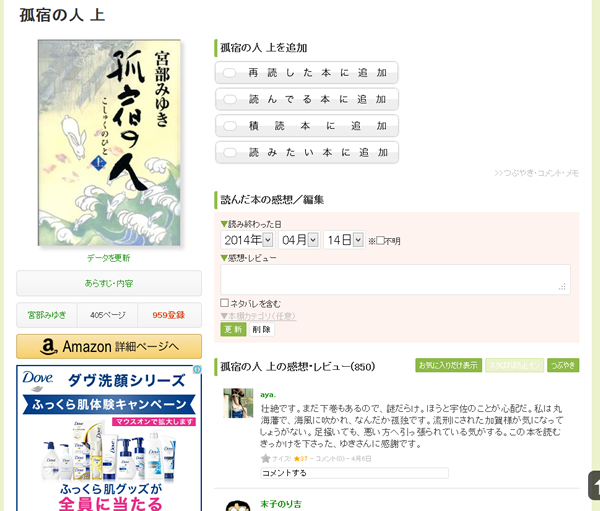
Task: Open the month dropdown showing 04月
Action: (299, 240)
